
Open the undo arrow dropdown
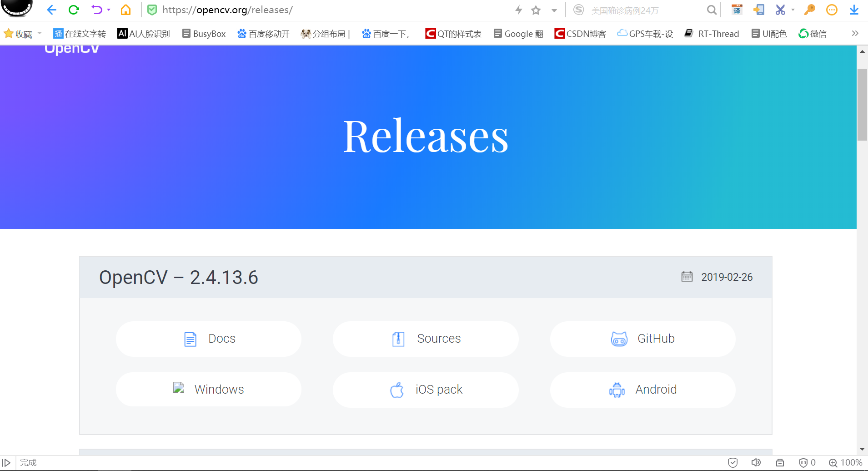click(109, 10)
